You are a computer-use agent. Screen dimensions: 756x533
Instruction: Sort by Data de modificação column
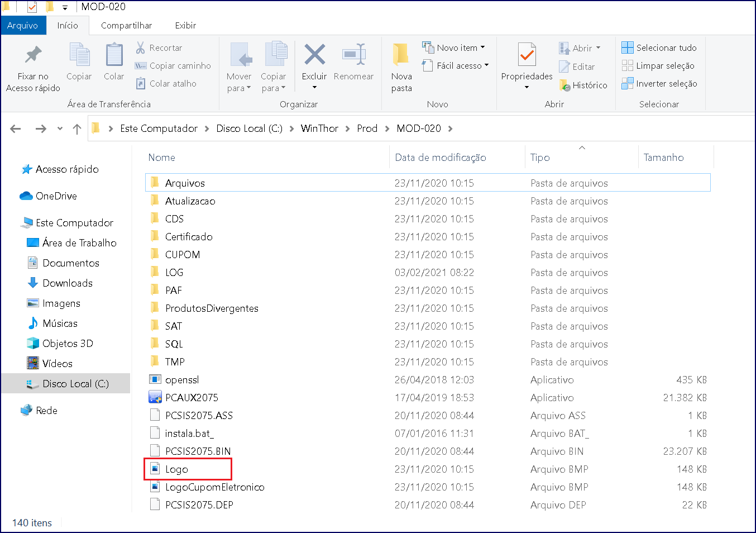click(x=441, y=158)
